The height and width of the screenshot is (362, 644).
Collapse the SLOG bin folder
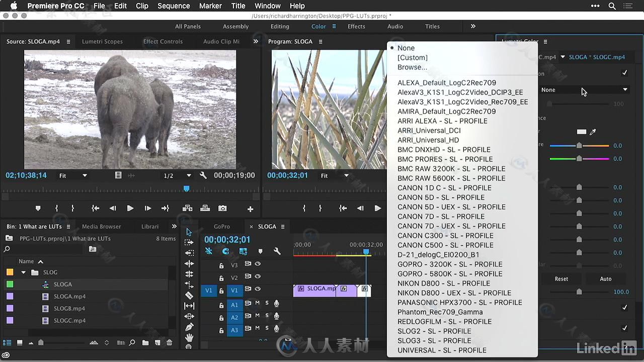point(23,273)
